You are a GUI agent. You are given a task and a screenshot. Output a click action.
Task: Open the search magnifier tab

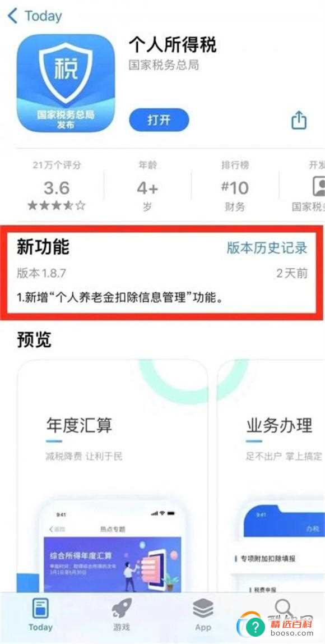tap(284, 608)
